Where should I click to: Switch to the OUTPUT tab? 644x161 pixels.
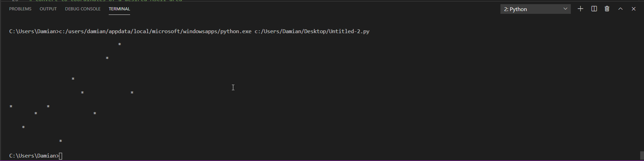point(48,9)
